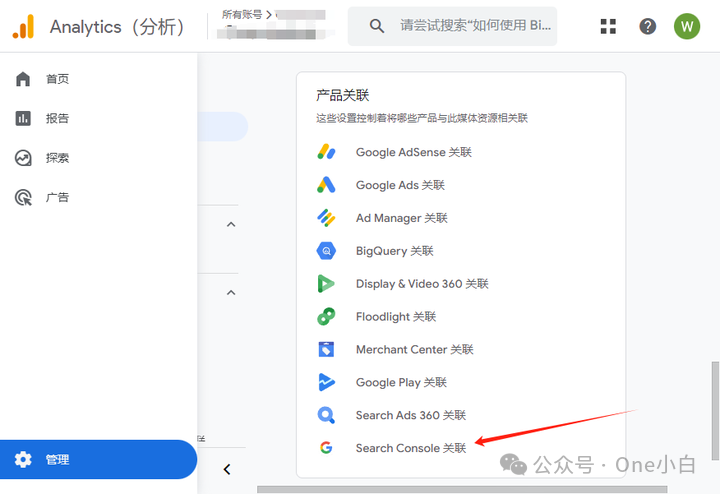The width and height of the screenshot is (720, 494).
Task: Click the Reports bar chart icon
Action: pos(23,118)
